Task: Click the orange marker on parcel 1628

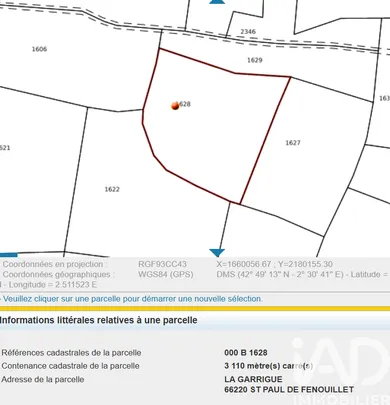Action: tap(175, 106)
